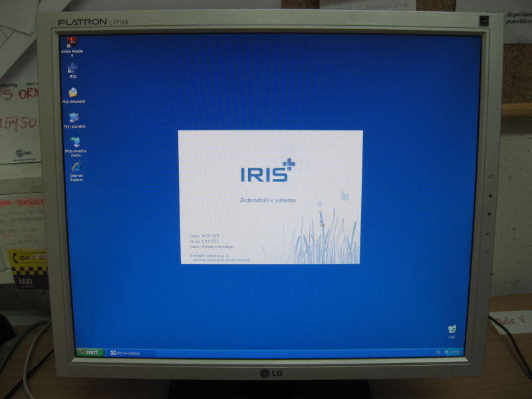
Task: Click the Status line on splash screen
Action: point(211,247)
